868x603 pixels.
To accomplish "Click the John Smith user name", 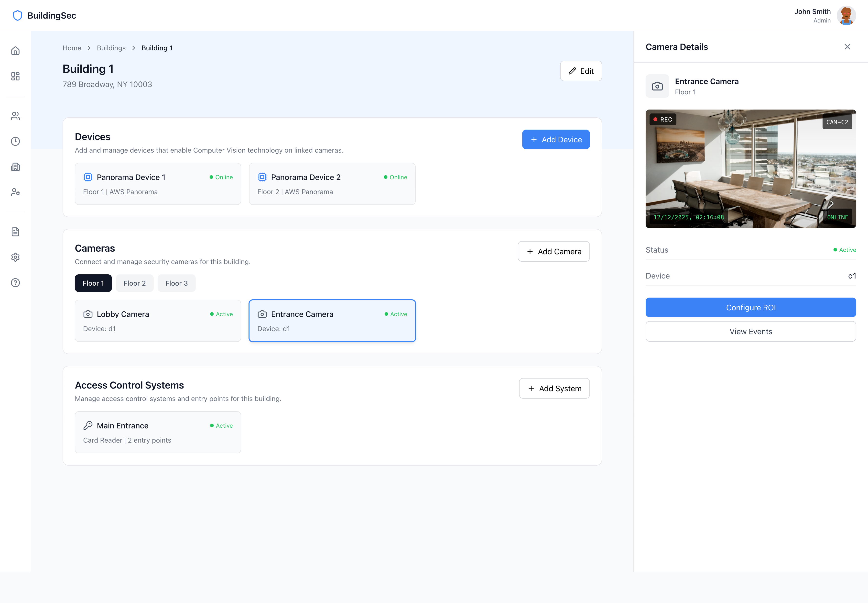I will click(813, 11).
